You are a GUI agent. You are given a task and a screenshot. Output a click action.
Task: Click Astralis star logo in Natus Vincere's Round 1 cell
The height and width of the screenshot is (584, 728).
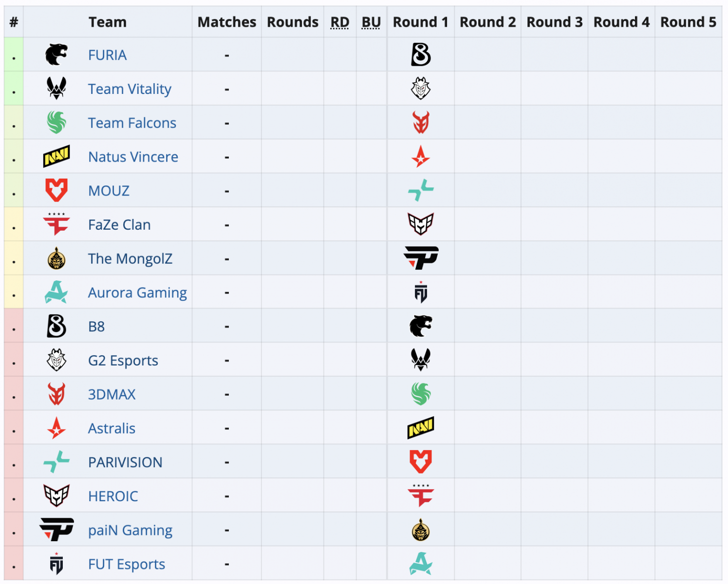point(421,157)
